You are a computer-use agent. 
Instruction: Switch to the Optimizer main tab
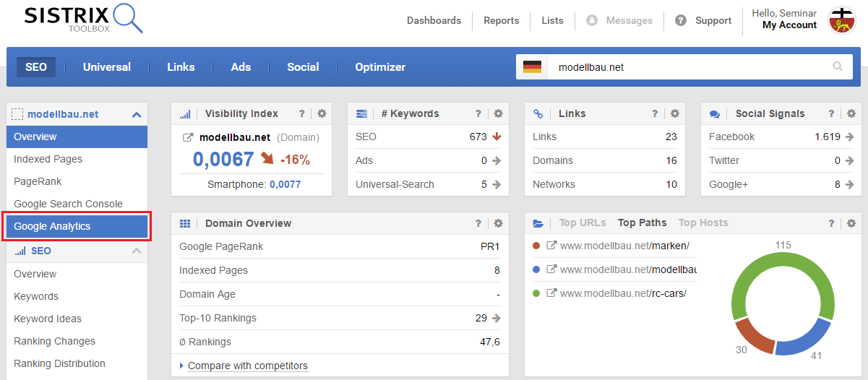click(380, 67)
